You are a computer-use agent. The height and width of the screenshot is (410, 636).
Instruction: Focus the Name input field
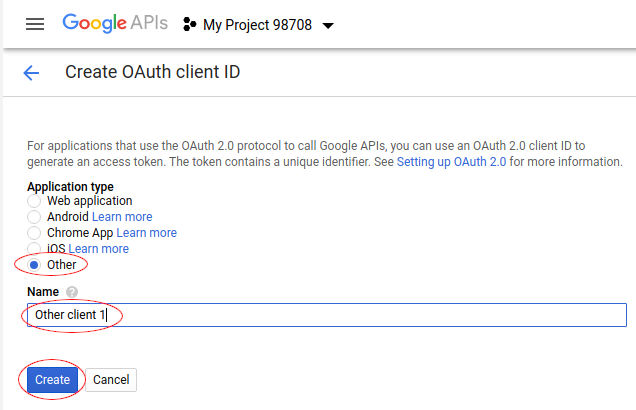pos(327,315)
